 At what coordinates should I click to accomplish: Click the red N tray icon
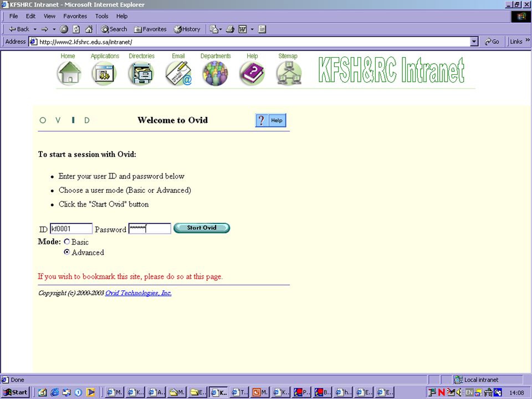[441, 392]
